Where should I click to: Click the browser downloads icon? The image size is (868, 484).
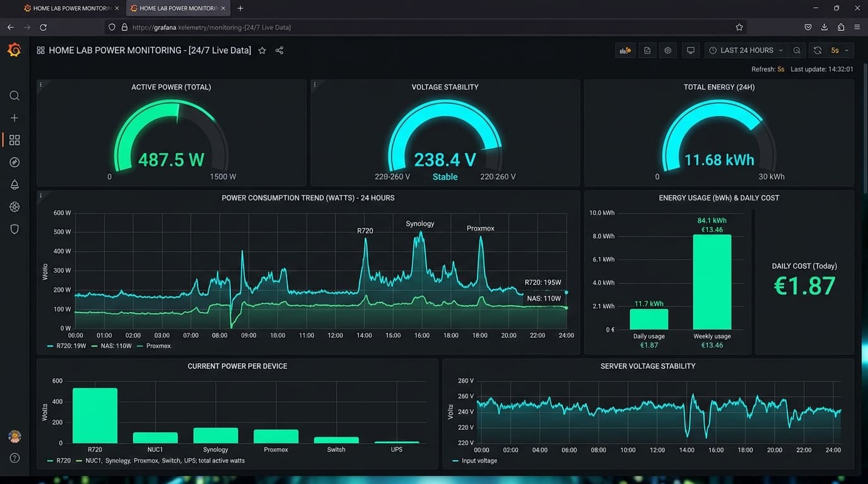pyautogui.click(x=824, y=27)
